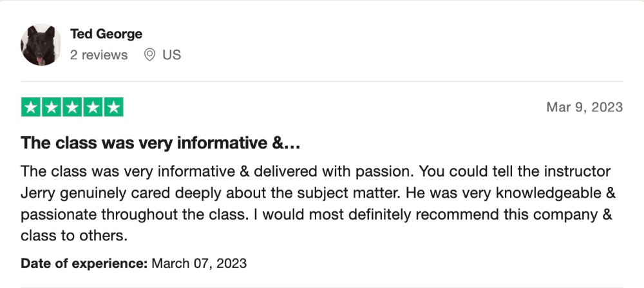Screen dimensions: 644x288
Task: Open the review title "The class was very informative &…"
Action: point(161,143)
